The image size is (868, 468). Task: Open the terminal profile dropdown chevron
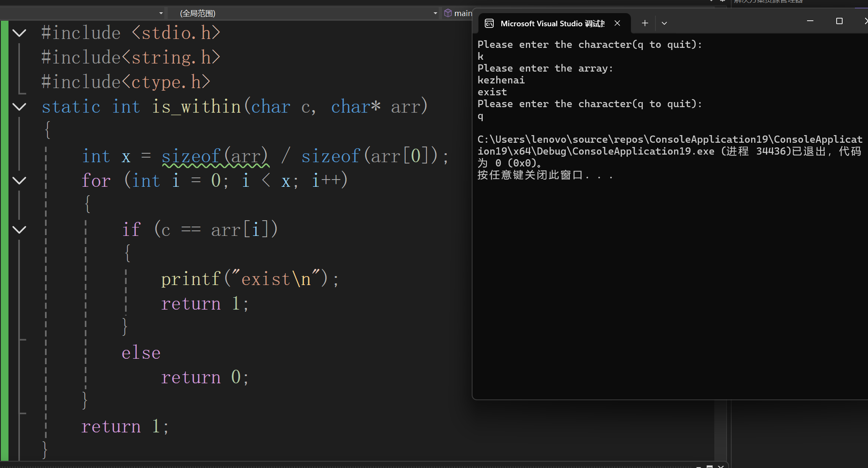click(664, 23)
